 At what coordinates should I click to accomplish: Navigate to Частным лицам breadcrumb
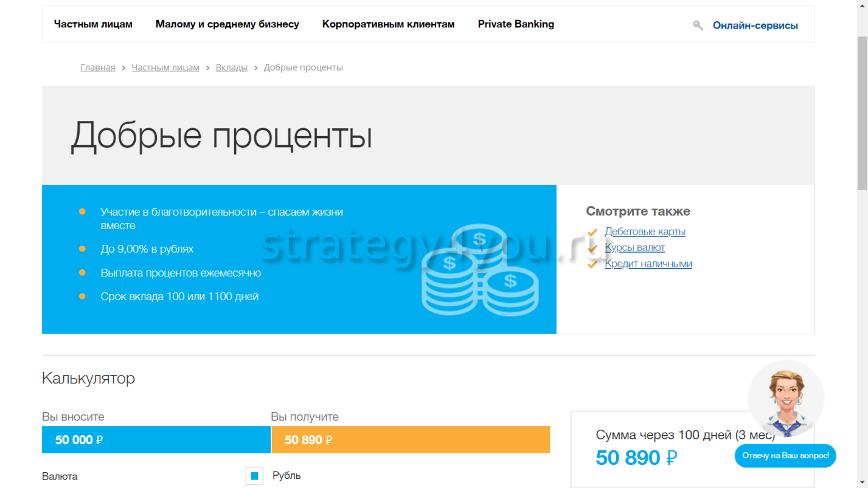165,67
